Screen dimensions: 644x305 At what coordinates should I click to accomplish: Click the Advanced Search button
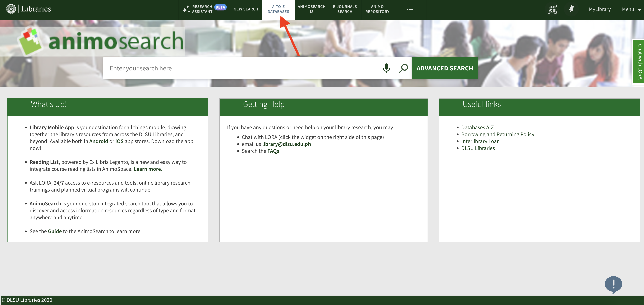click(x=445, y=68)
